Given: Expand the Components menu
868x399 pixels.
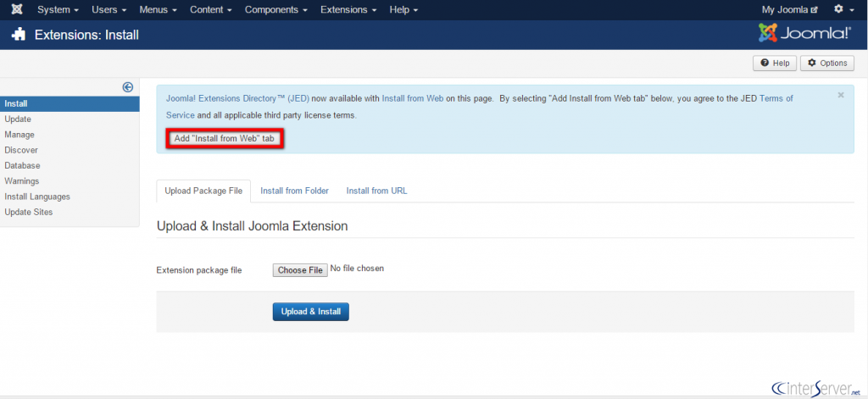Looking at the screenshot, I should pyautogui.click(x=275, y=10).
